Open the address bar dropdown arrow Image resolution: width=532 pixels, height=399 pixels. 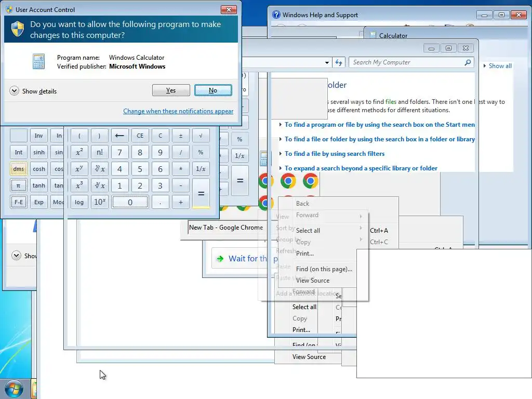(327, 62)
